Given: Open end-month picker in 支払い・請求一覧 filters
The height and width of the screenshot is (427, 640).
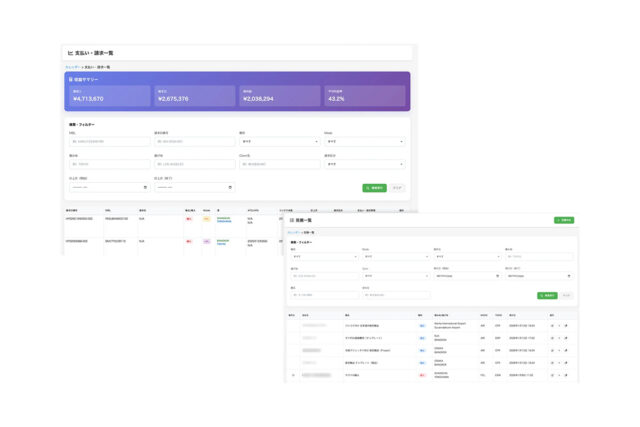Looking at the screenshot, I should pyautogui.click(x=194, y=187).
